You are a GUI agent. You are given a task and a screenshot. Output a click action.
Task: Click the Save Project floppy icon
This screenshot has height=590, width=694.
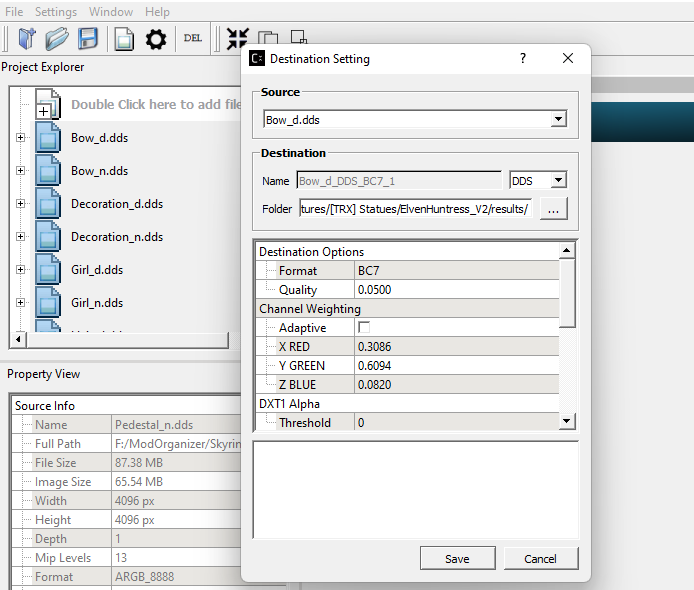click(88, 39)
